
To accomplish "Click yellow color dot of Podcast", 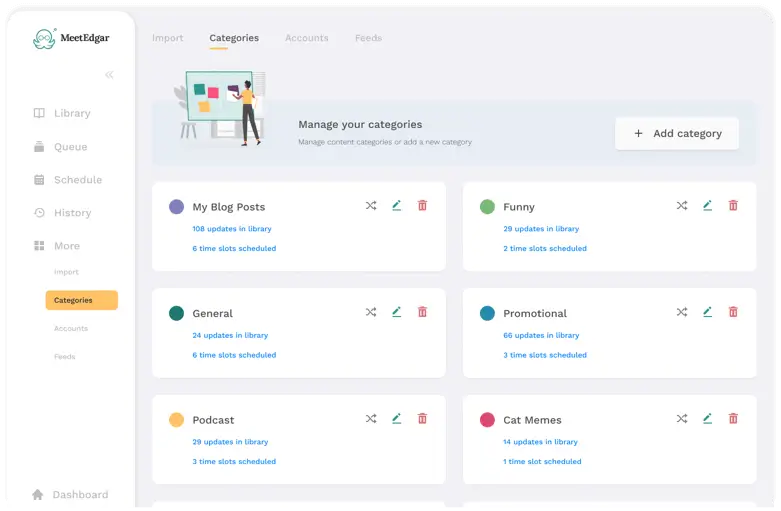I will pos(176,419).
